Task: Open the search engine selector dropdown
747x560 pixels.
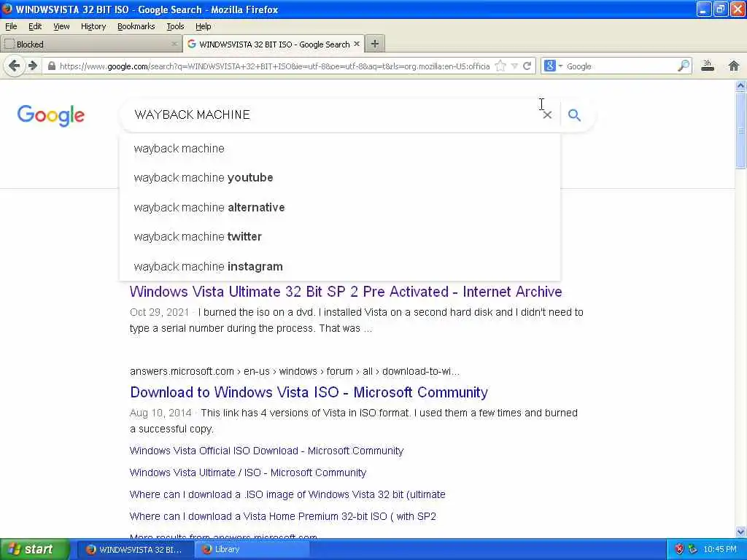Action: 554,66
